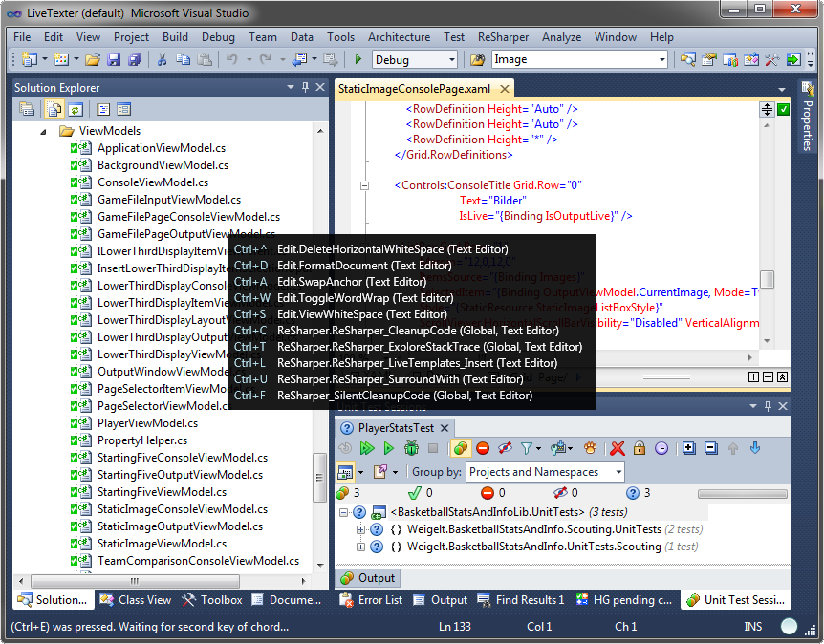Open the test filter funnel dropdown arrow

538,448
